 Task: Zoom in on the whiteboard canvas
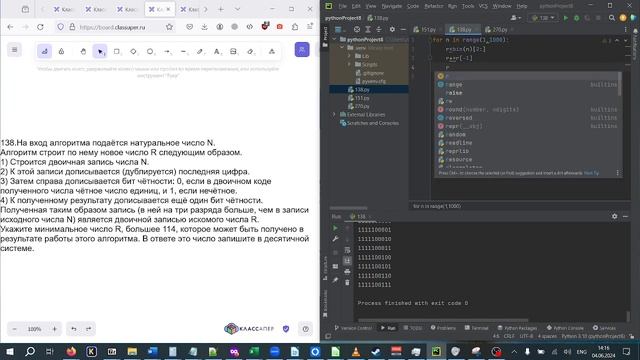(x=54, y=329)
